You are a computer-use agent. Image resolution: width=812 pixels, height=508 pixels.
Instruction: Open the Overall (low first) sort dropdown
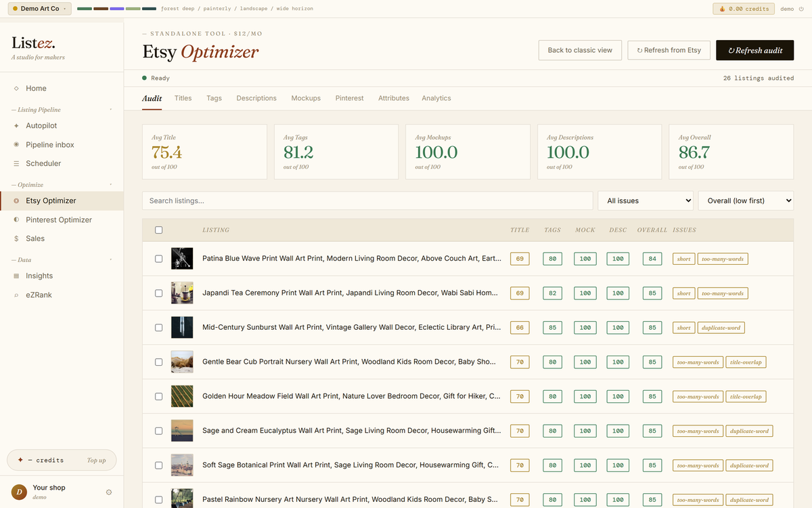pyautogui.click(x=746, y=200)
